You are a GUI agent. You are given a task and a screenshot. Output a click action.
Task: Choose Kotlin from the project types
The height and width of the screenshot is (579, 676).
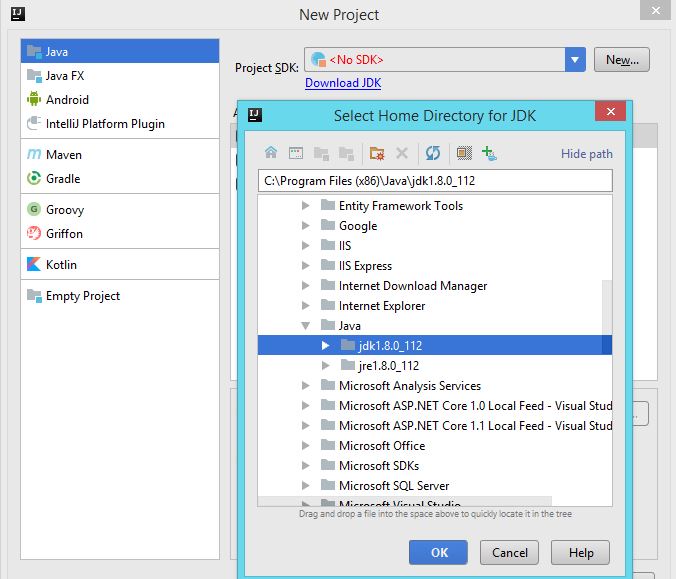point(61,265)
